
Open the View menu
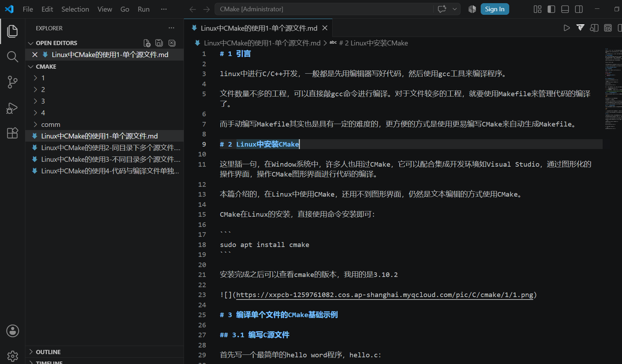(x=105, y=9)
